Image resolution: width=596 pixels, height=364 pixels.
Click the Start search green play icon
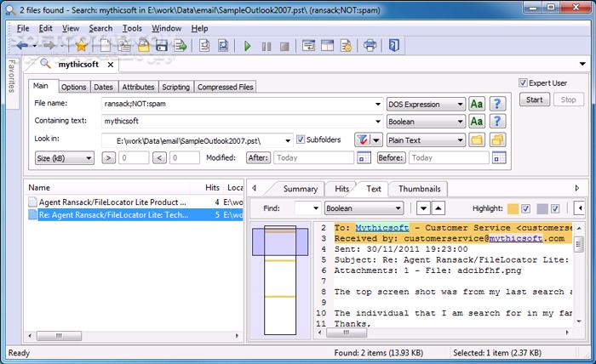click(x=248, y=46)
